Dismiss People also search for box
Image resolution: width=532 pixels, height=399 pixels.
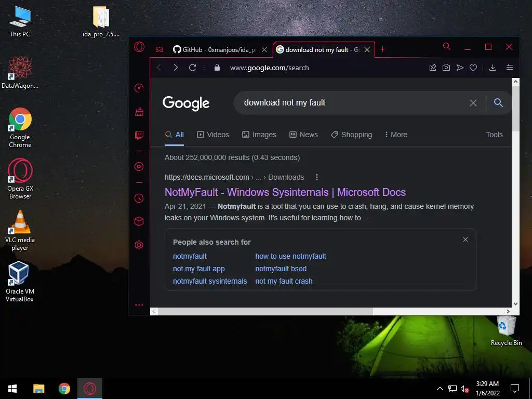click(465, 240)
